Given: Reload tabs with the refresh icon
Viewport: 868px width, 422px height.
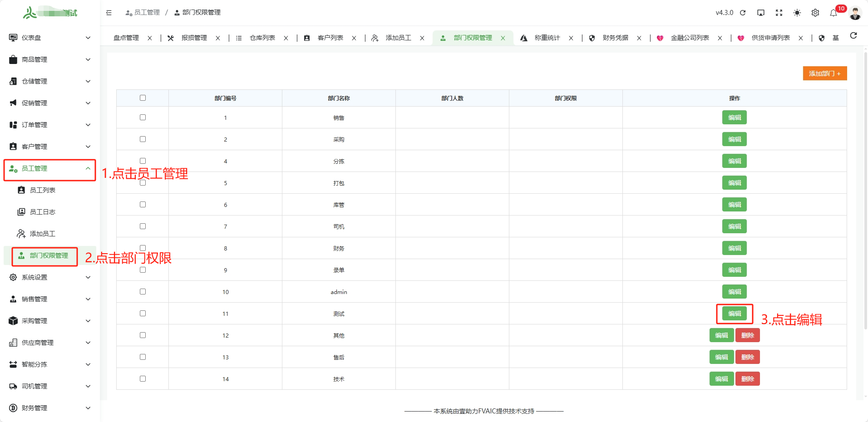Looking at the screenshot, I should 853,36.
